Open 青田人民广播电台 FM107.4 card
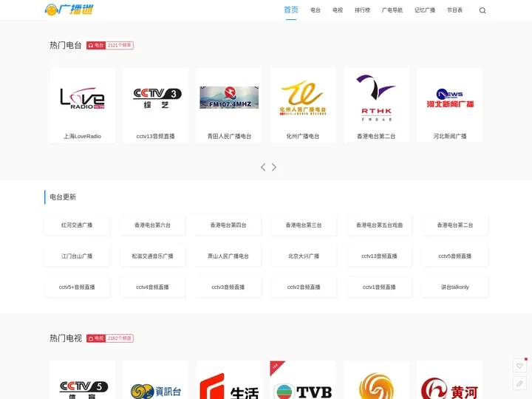 point(229,105)
